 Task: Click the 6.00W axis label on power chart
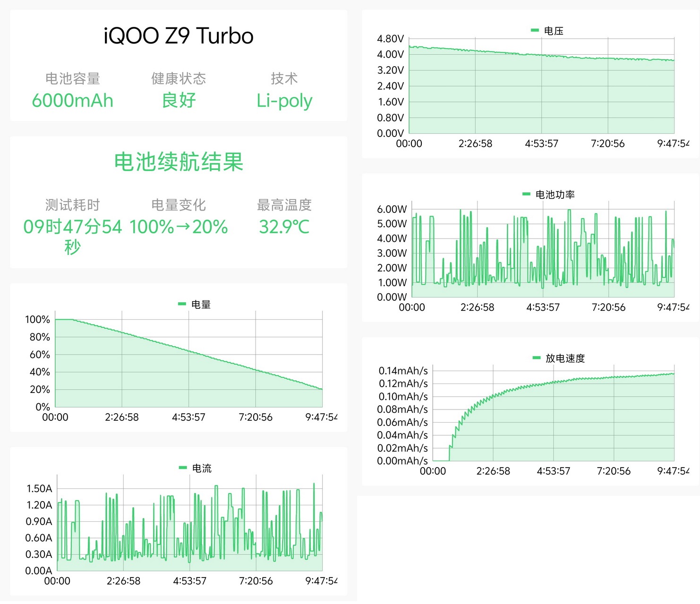[x=392, y=209]
